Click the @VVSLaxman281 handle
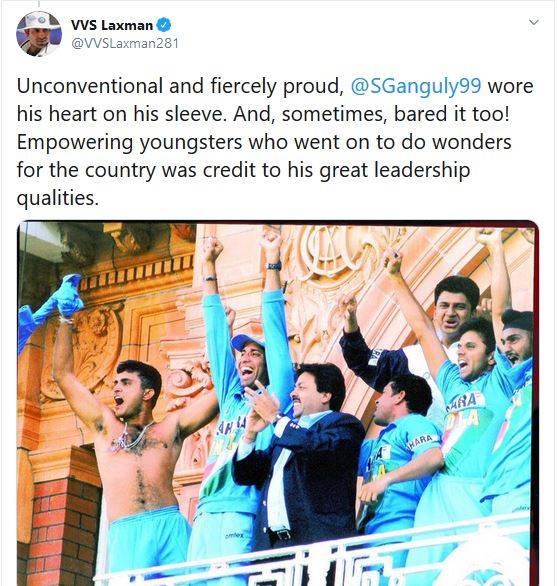The height and width of the screenshot is (586, 557). (x=125, y=43)
